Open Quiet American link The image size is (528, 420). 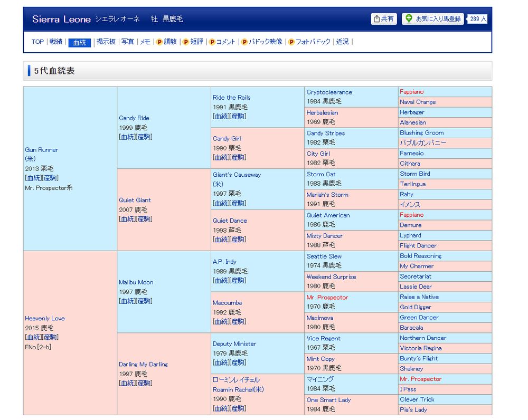coord(328,215)
